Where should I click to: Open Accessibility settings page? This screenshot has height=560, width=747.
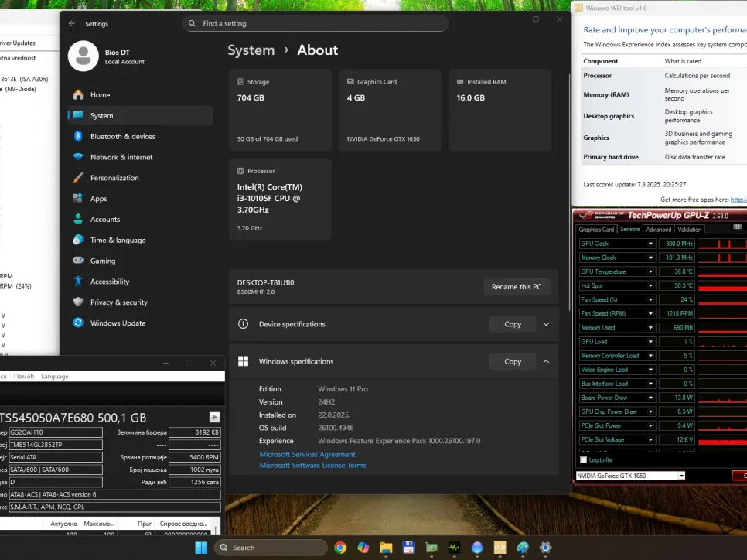click(109, 282)
